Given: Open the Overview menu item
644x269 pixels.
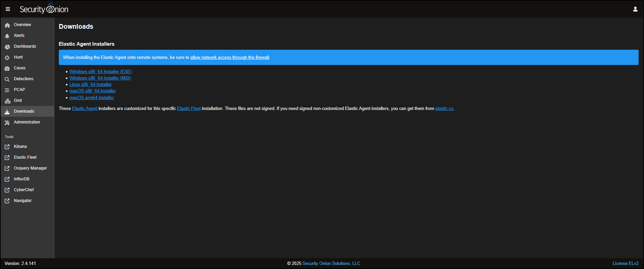Looking at the screenshot, I should (x=22, y=25).
